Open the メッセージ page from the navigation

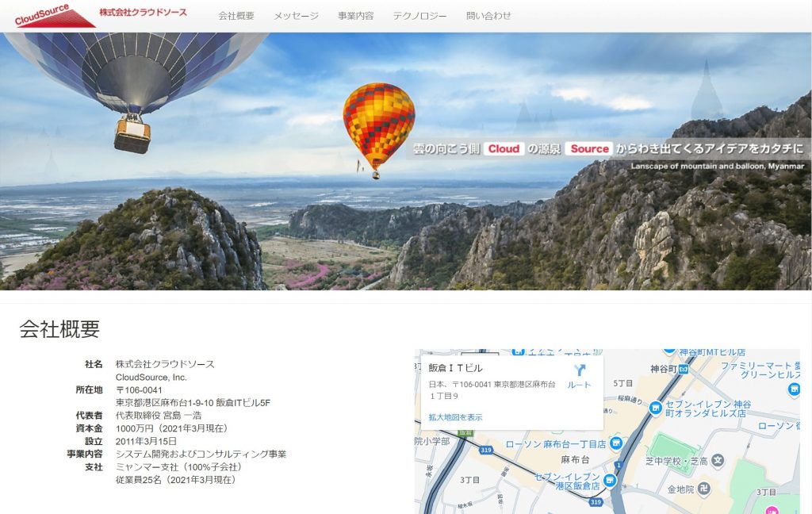297,14
